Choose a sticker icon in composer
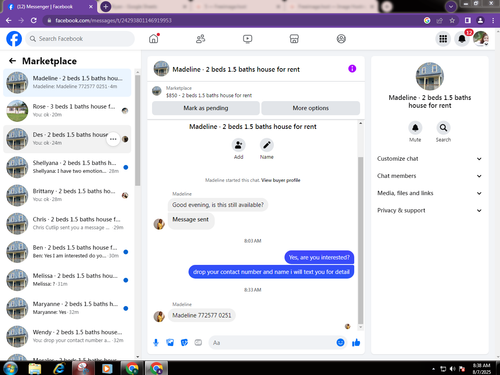 tap(184, 343)
